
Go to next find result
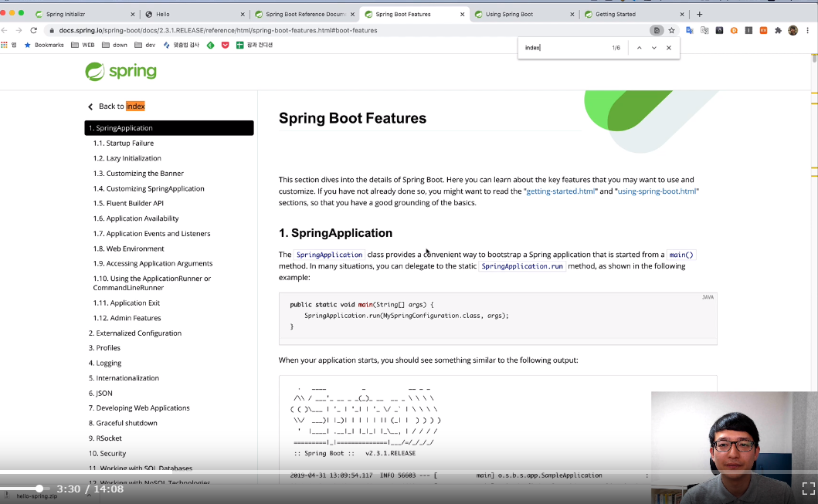click(653, 48)
